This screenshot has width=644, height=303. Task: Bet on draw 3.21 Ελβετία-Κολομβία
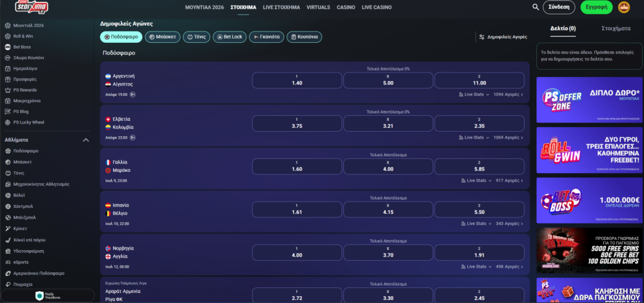tap(388, 123)
